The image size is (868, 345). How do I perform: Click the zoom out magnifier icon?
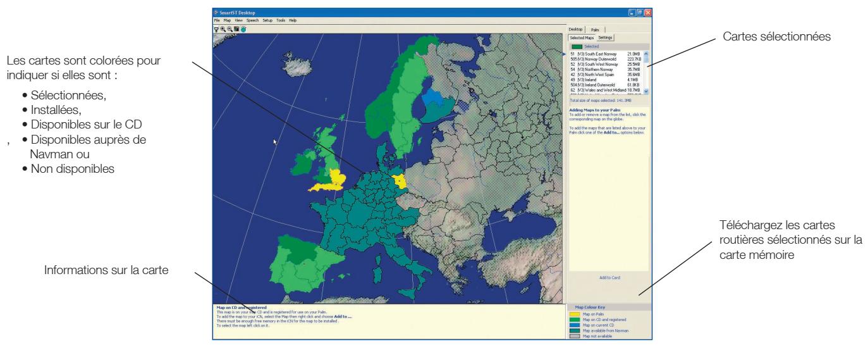click(x=229, y=29)
